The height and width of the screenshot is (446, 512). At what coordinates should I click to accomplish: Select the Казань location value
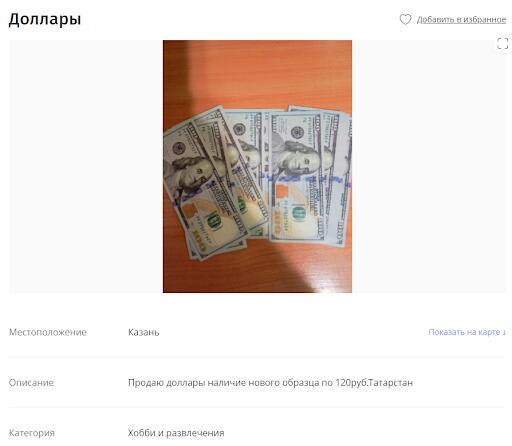click(x=144, y=332)
